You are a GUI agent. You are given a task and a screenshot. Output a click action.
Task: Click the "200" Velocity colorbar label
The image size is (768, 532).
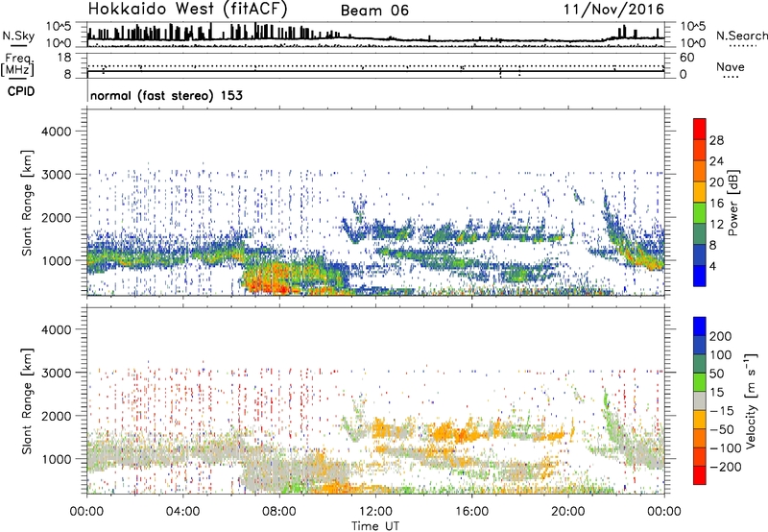pos(721,336)
